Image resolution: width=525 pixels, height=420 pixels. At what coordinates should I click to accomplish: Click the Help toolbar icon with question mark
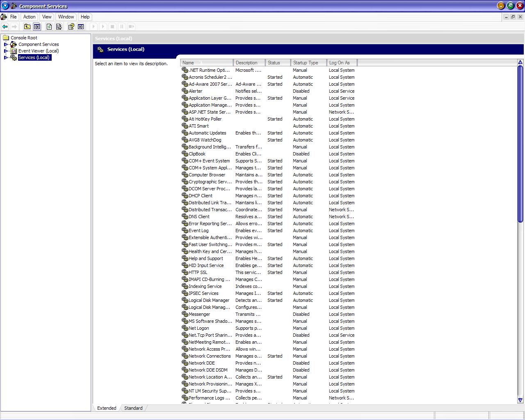pos(71,27)
